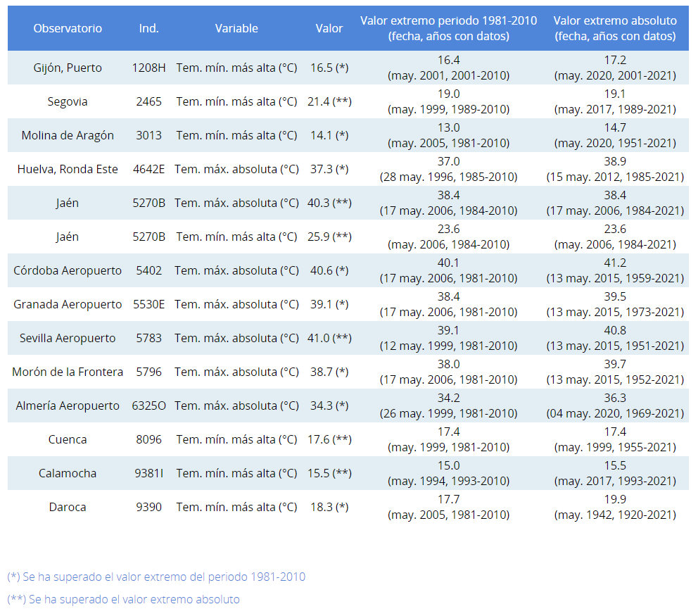Viewport: 698px width, 616px height.
Task: Click the Córdoba Aeropuerto cell
Action: pos(68,271)
